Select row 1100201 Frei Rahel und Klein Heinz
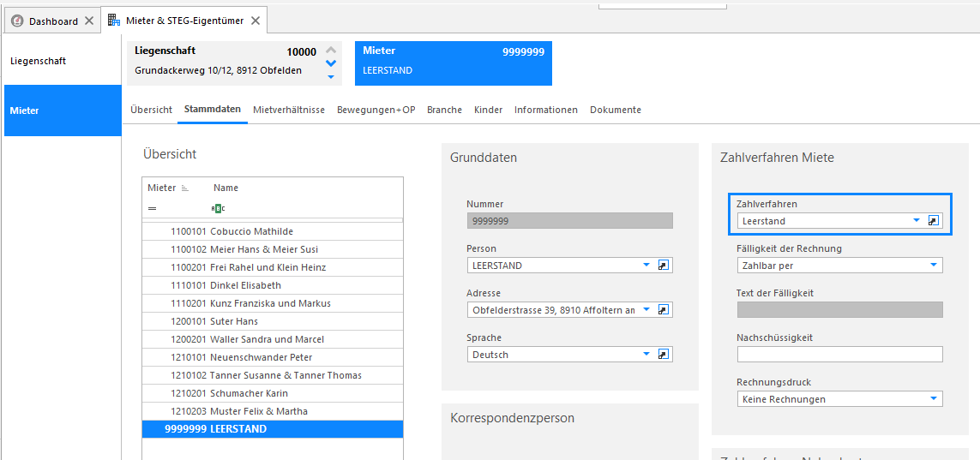 point(273,268)
